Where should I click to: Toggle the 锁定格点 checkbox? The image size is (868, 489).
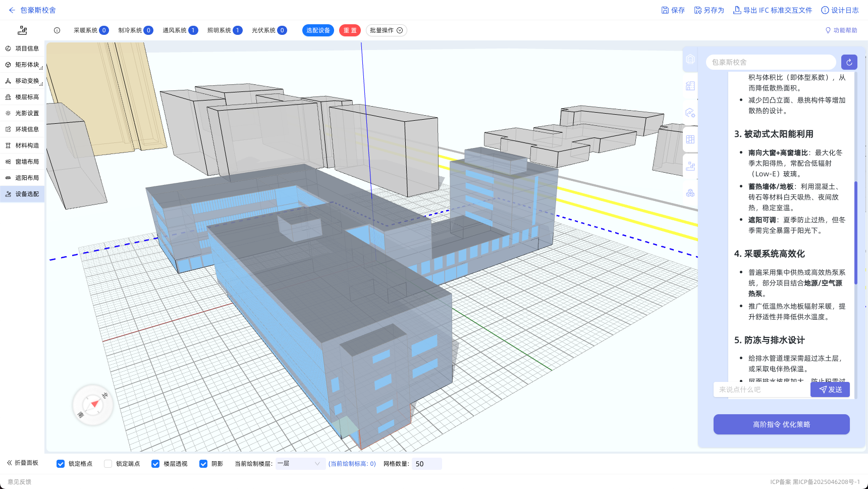coord(61,464)
